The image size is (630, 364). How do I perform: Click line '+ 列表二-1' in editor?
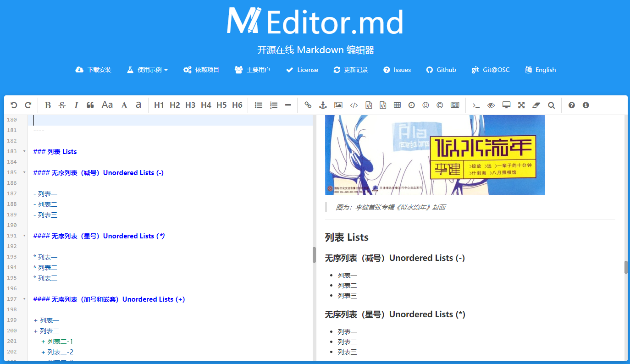[x=57, y=341]
